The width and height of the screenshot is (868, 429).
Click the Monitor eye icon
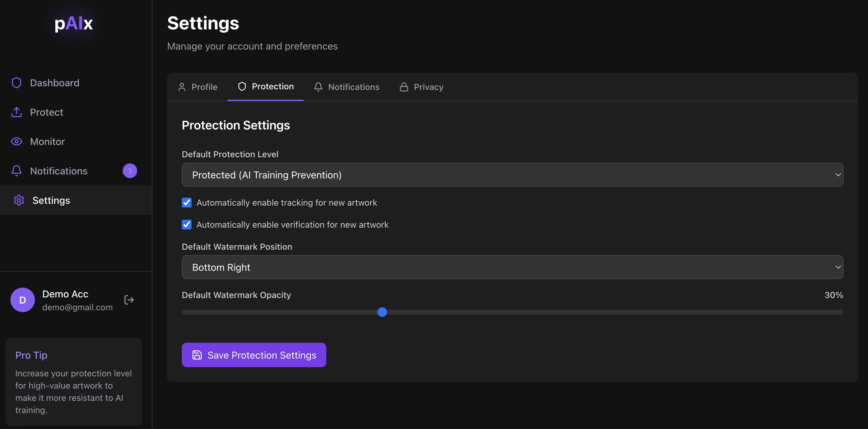click(17, 142)
